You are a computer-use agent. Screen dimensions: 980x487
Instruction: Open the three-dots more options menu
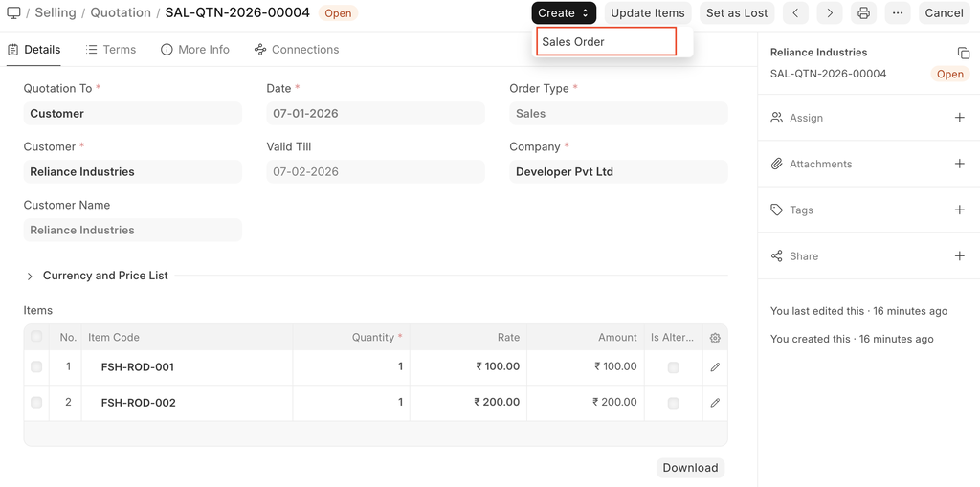[x=897, y=13]
